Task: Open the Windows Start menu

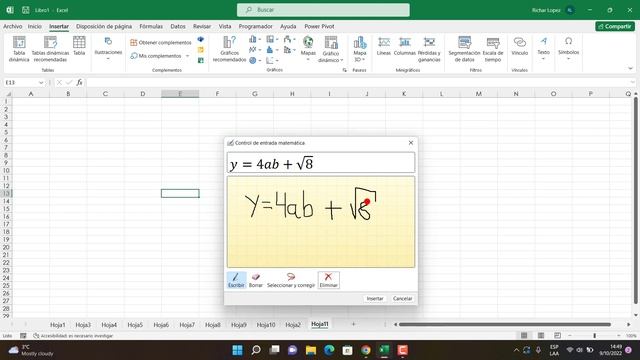Action: click(237, 350)
